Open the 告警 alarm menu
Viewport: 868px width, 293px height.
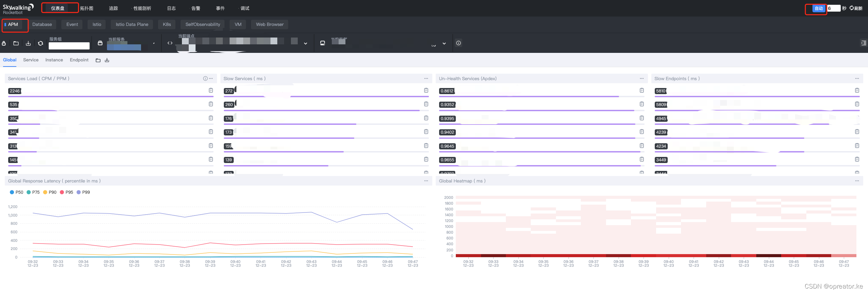[x=196, y=8]
